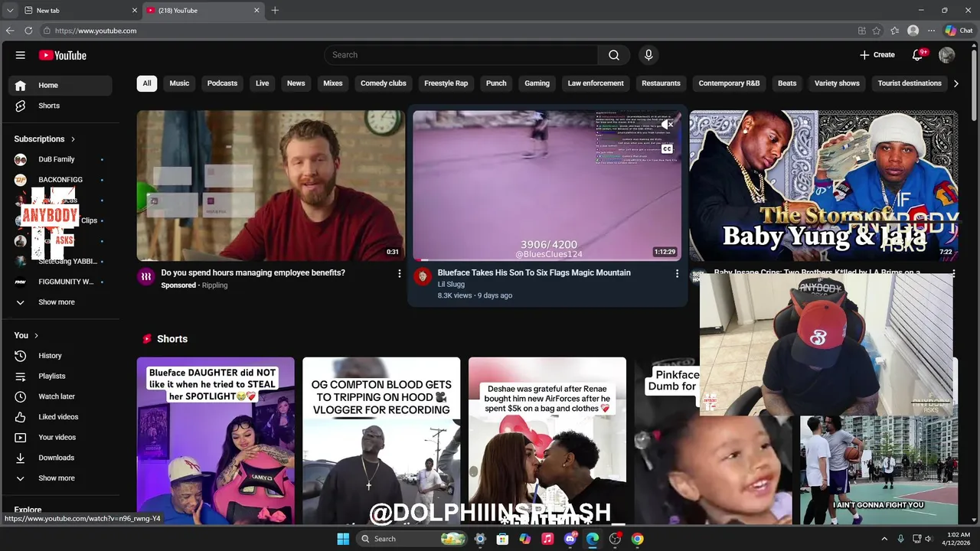
Task: Click the Rippling sponsor link
Action: [214, 285]
